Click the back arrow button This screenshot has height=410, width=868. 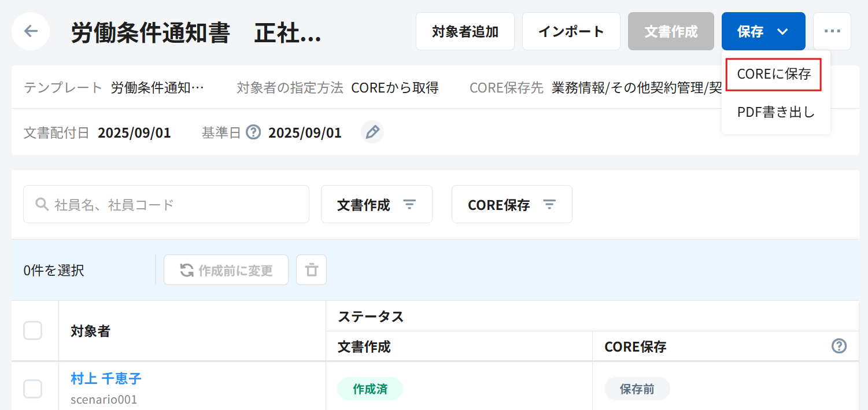pyautogui.click(x=31, y=31)
